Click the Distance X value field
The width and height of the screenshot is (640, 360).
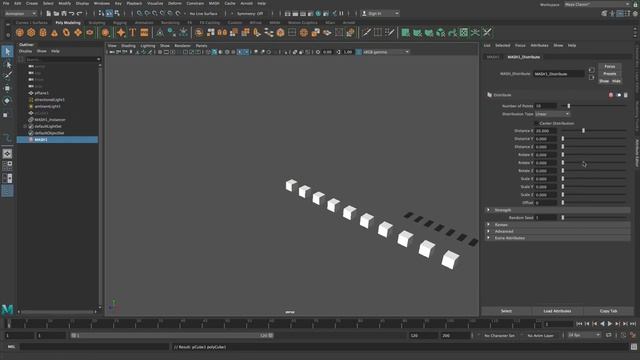click(546, 131)
